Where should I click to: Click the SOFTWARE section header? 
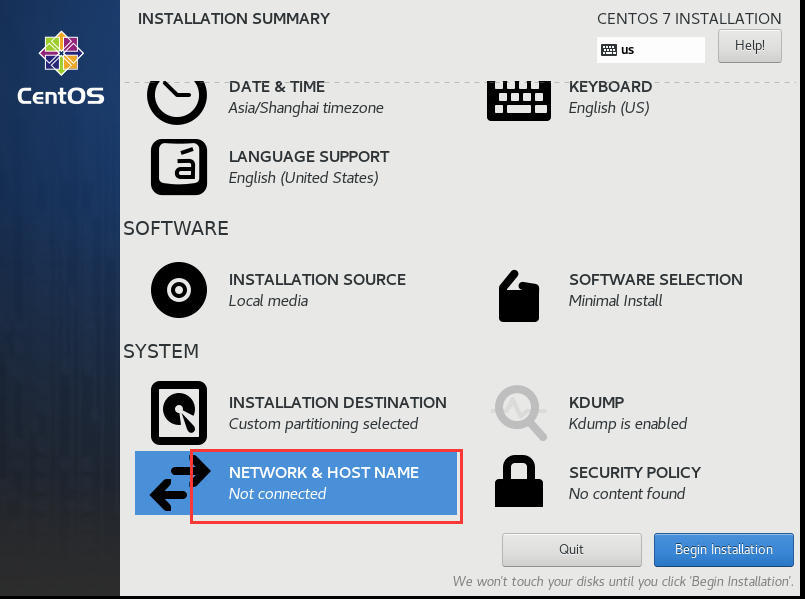pos(176,228)
